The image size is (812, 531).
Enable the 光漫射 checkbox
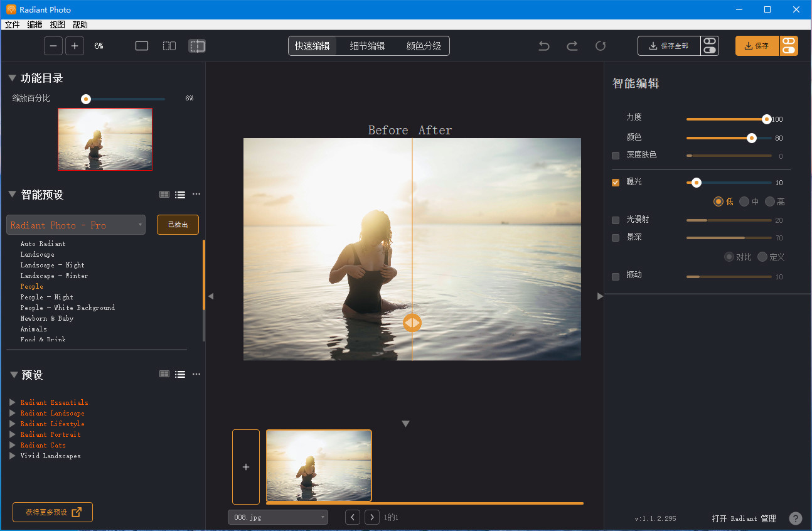click(x=615, y=220)
